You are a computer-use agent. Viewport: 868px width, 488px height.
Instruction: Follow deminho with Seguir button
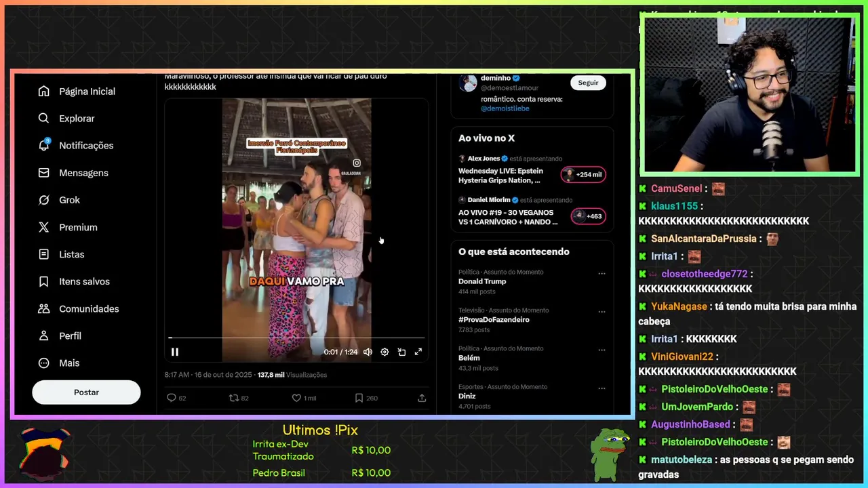[x=588, y=83]
